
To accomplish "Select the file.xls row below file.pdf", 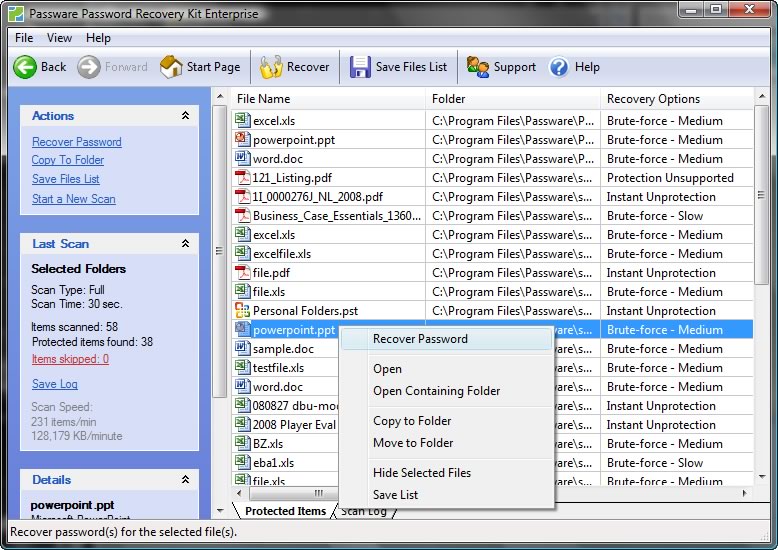I will click(492, 291).
